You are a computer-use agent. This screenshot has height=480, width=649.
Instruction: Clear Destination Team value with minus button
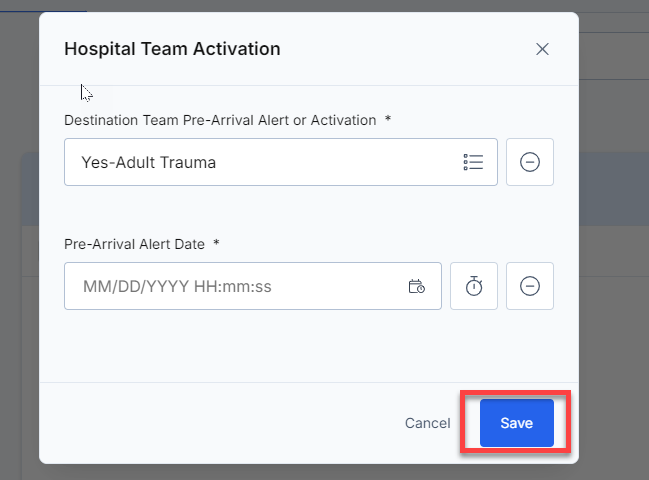529,162
